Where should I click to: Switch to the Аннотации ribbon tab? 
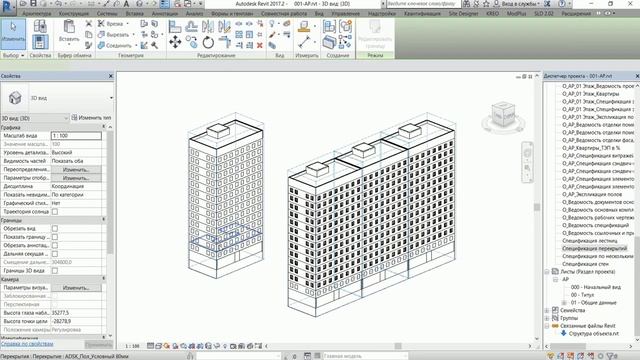(164, 13)
